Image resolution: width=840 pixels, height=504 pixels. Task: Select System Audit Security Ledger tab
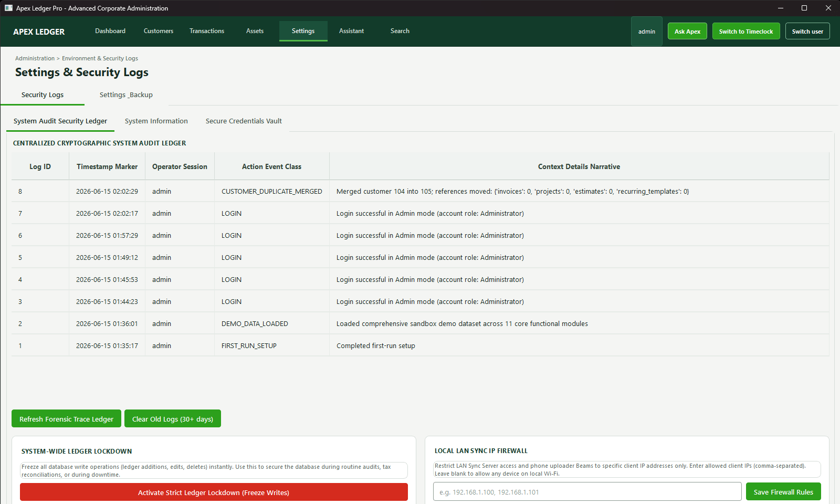60,121
